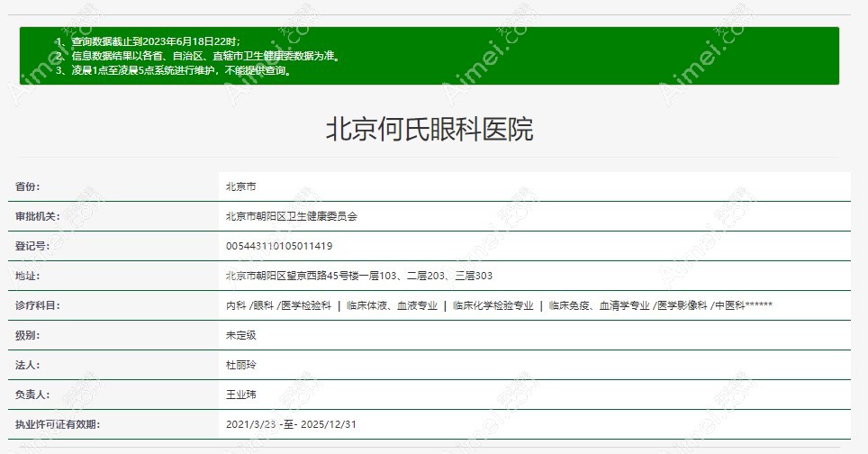The width and height of the screenshot is (868, 454).
Task: Select the 诊疗科目 list starting with 内科 /眼科
Action: 500,305
